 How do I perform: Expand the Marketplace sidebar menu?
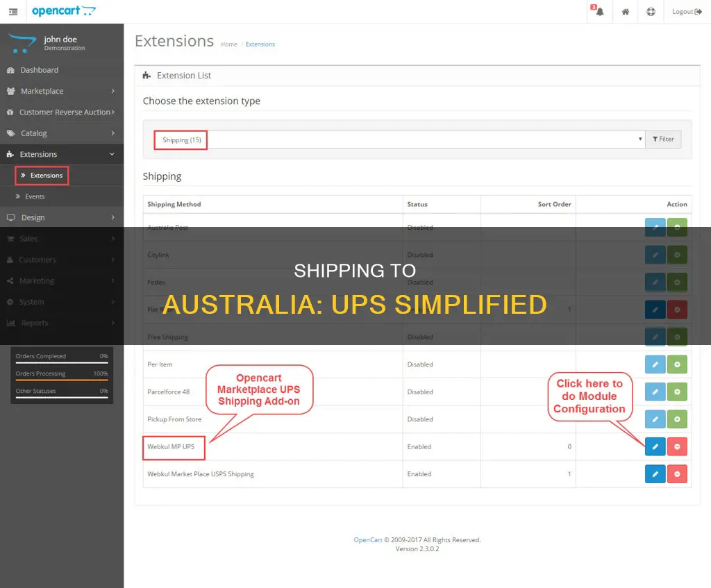point(62,91)
